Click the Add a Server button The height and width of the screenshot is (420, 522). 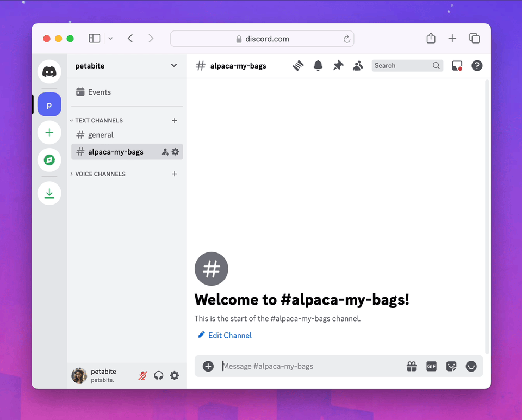[49, 132]
